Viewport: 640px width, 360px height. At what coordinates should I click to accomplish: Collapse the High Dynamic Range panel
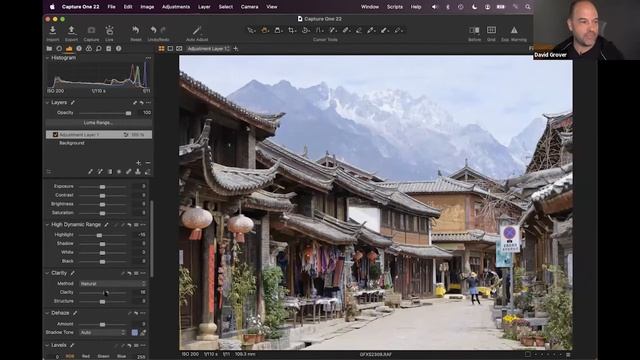coord(47,224)
